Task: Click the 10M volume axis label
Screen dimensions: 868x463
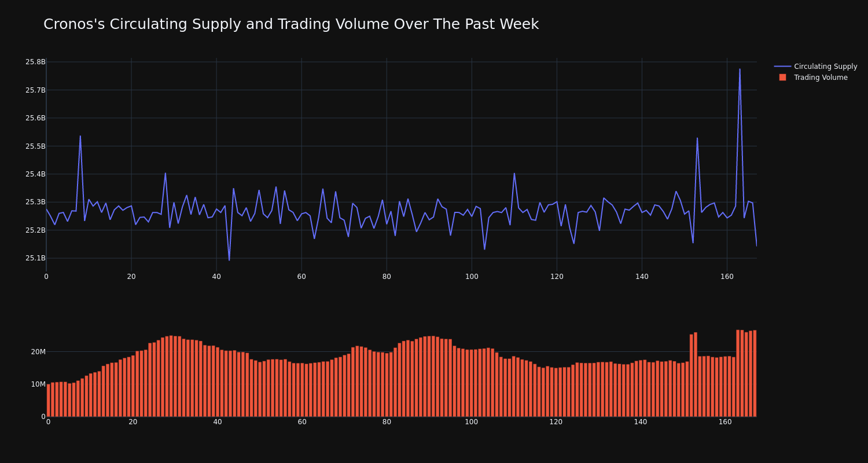Action: click(38, 384)
